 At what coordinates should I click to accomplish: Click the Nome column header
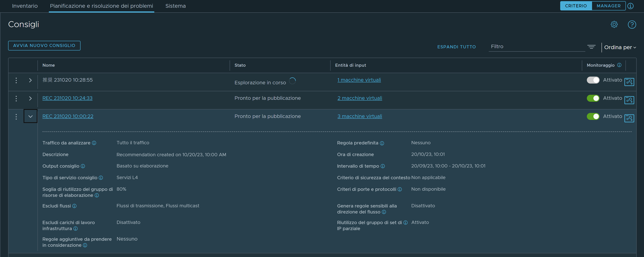point(48,65)
